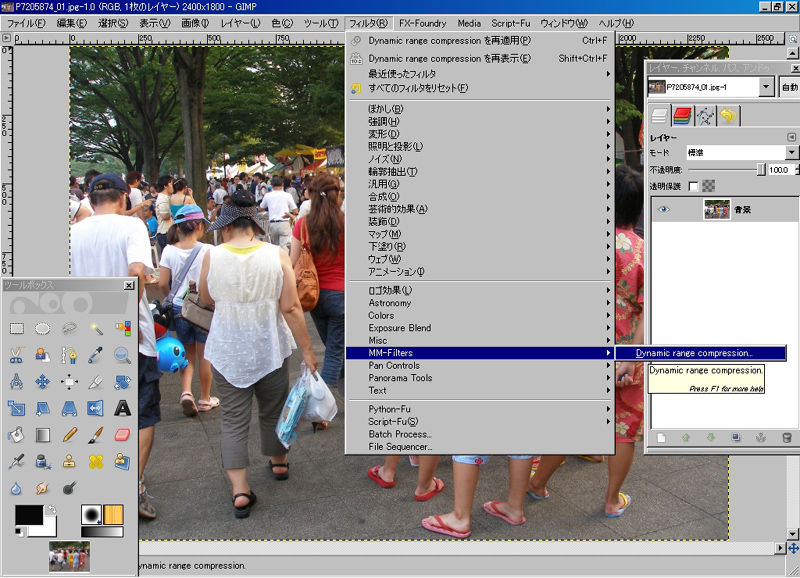Select the Bucket Fill tool
Image resolution: width=800 pixels, height=578 pixels.
coord(17,435)
